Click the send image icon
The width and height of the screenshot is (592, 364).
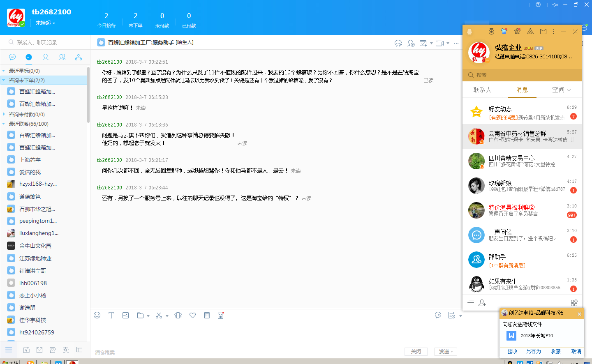[x=126, y=315]
